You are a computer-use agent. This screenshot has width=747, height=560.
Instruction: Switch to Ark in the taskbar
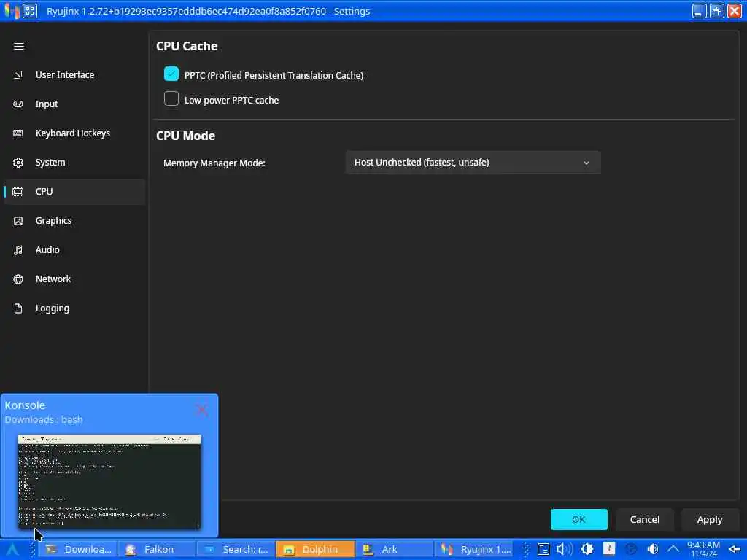pos(395,549)
